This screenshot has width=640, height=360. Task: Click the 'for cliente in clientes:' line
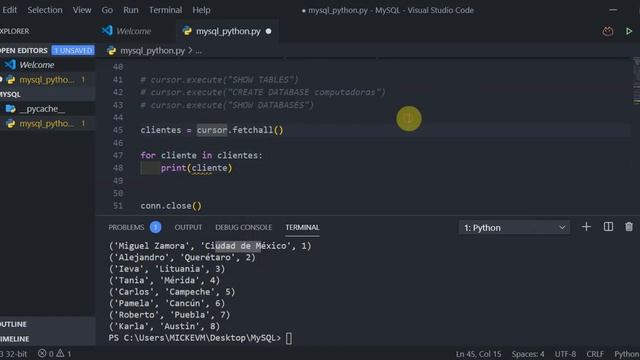(x=202, y=156)
